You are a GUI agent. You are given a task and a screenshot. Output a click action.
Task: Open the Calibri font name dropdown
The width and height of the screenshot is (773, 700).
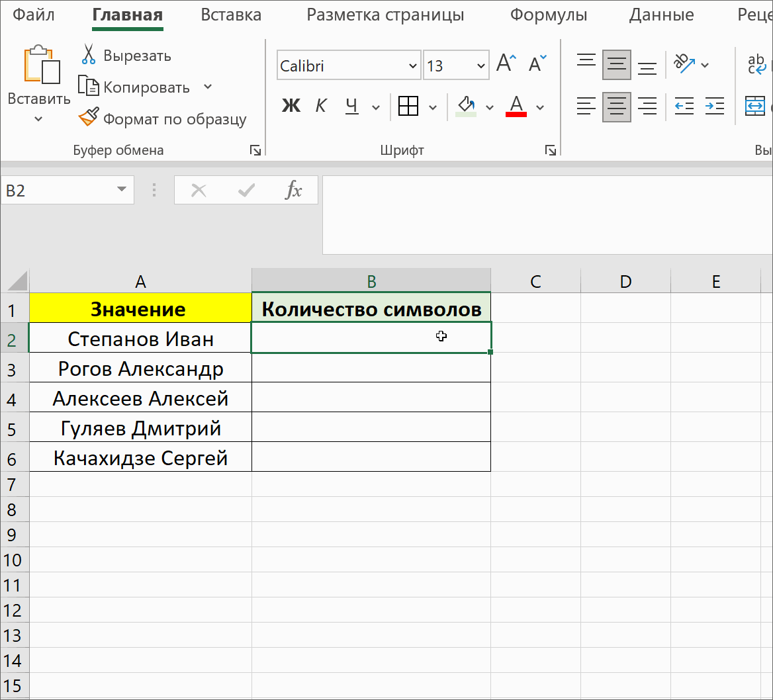click(x=412, y=66)
